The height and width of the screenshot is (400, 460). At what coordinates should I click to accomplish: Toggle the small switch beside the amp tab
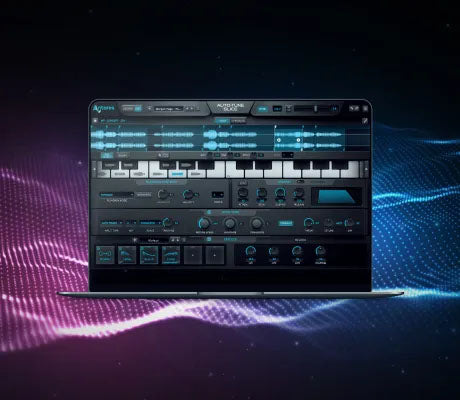click(300, 182)
